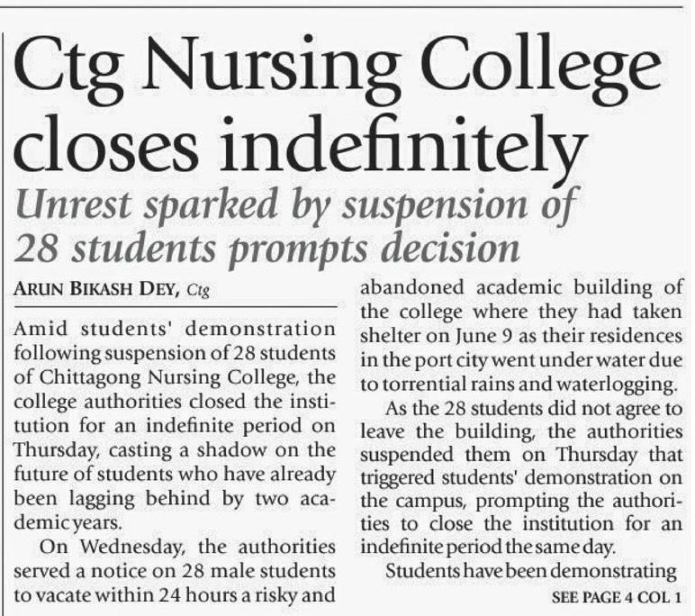Click the line 'abandoned academic building of'
Image resolution: width=695 pixels, height=616 pixels.
pyautogui.click(x=520, y=290)
